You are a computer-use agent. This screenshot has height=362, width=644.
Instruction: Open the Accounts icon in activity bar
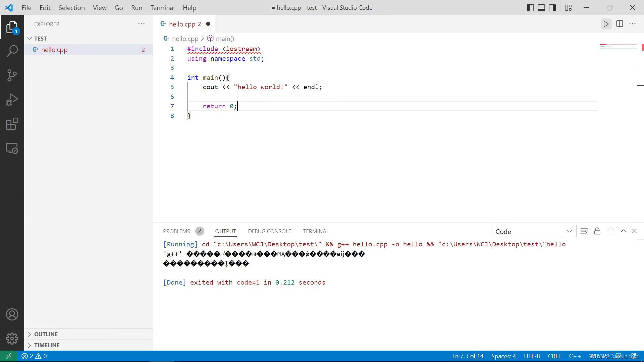pos(12,314)
